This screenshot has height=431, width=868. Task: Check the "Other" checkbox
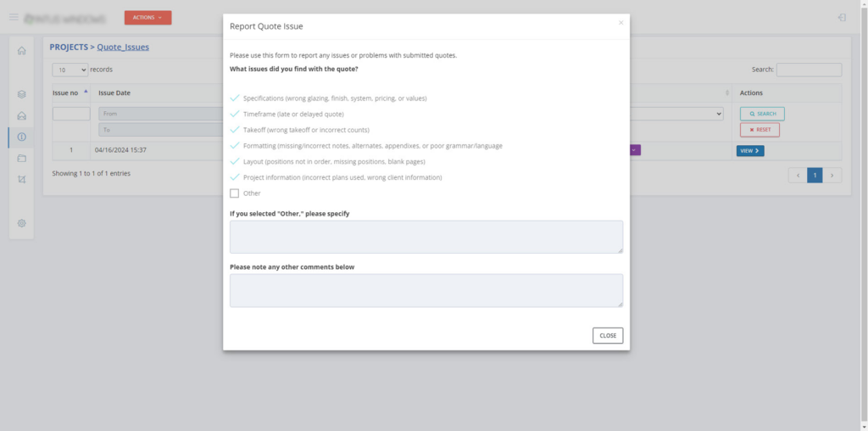(x=235, y=193)
